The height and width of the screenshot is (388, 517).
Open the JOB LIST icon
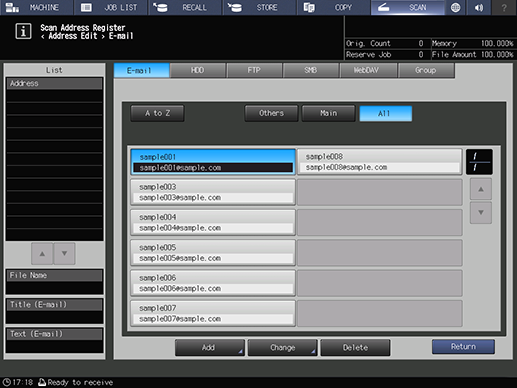pyautogui.click(x=86, y=7)
